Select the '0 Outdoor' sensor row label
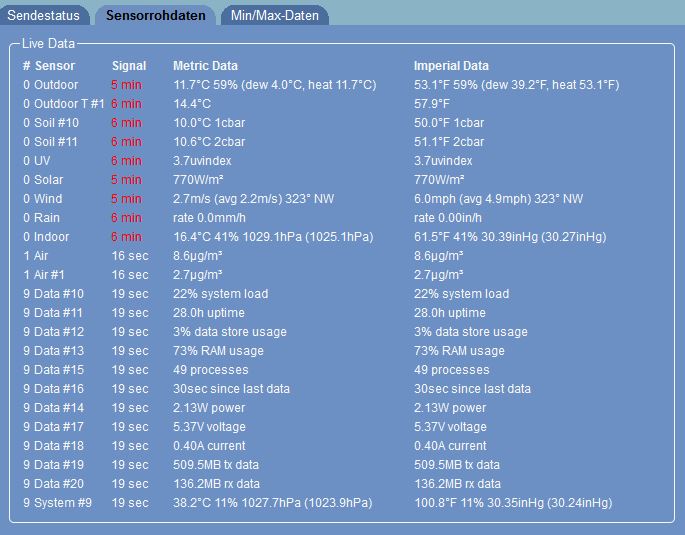Screen dimensions: 685x535 tap(51, 85)
